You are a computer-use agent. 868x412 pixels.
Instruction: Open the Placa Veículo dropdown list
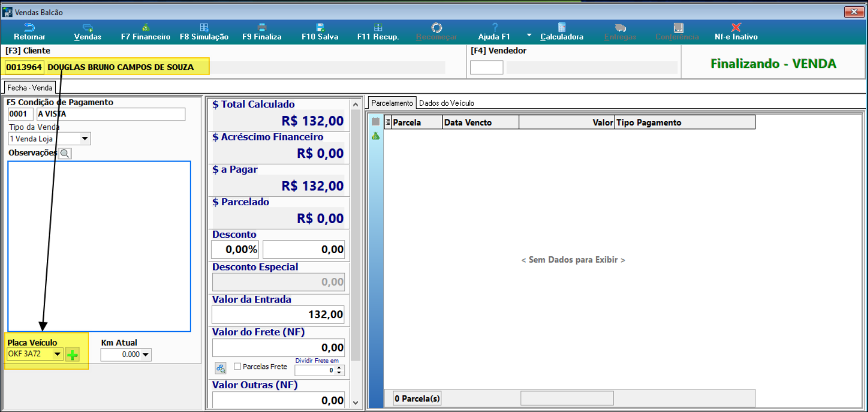[x=57, y=354]
